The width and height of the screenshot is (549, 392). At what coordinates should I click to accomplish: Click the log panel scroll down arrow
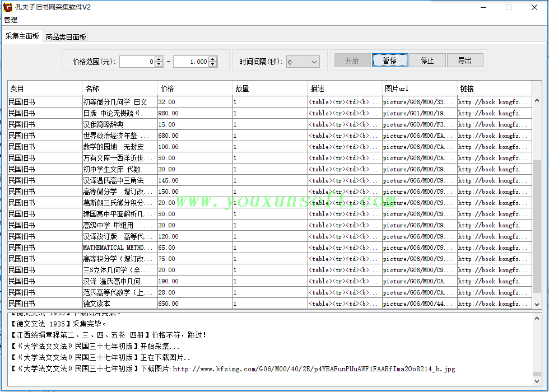(537, 381)
